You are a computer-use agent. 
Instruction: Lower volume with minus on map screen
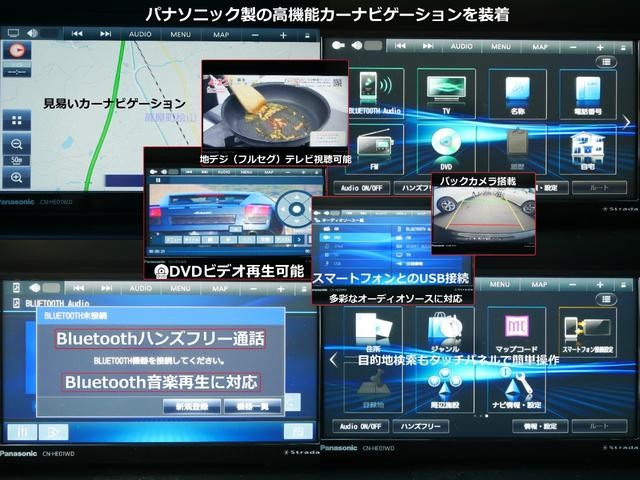tap(255, 36)
